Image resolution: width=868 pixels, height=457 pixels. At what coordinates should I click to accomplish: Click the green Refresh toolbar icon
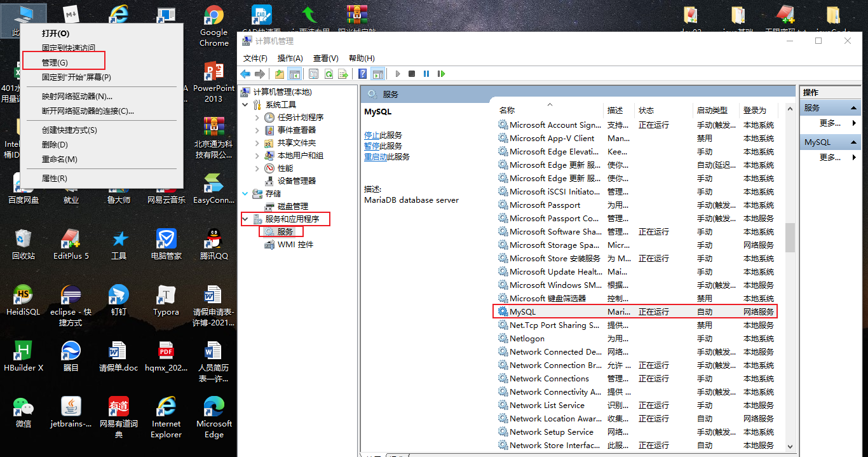(x=329, y=74)
